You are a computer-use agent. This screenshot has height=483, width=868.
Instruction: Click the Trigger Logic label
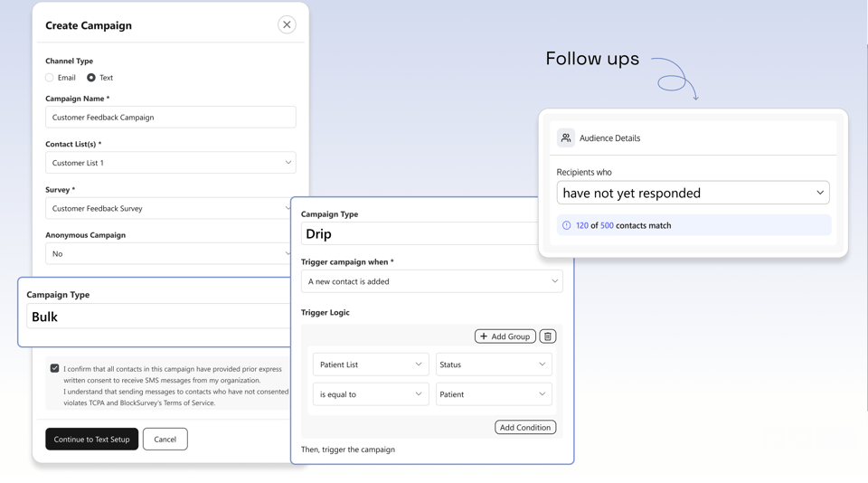pyautogui.click(x=325, y=312)
